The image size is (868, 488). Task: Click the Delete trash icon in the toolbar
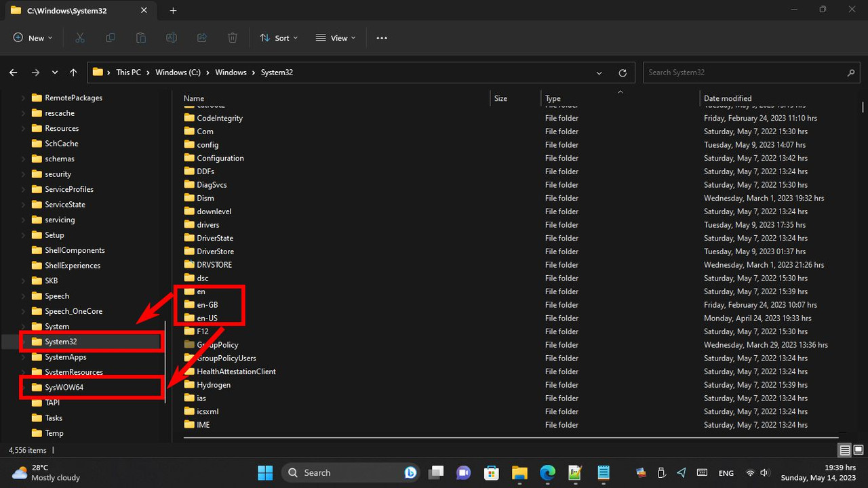click(232, 37)
